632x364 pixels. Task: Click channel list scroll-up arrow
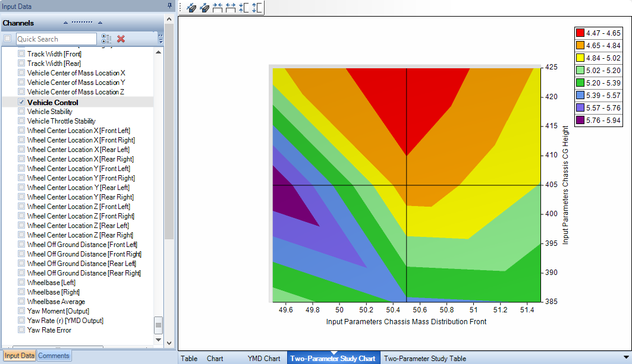(x=158, y=52)
